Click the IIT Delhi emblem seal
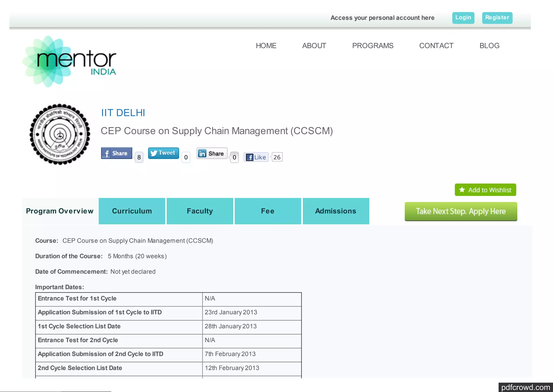Viewport: 553px width, 392px height. [x=60, y=134]
